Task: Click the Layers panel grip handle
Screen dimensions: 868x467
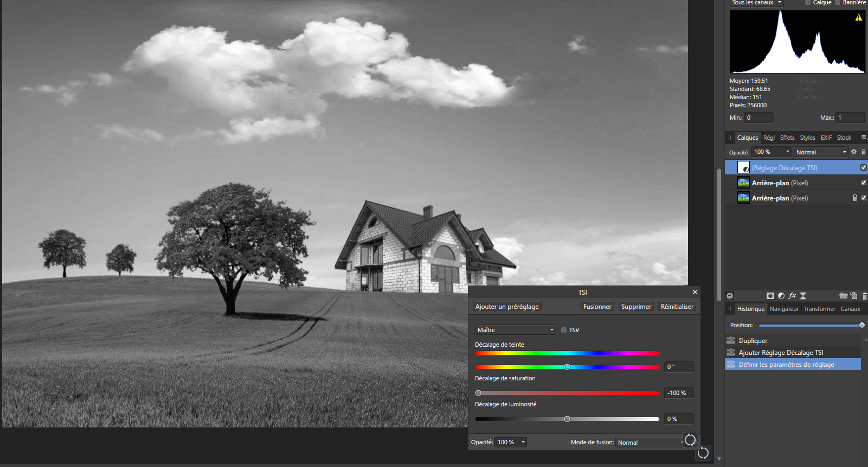Action: point(730,138)
